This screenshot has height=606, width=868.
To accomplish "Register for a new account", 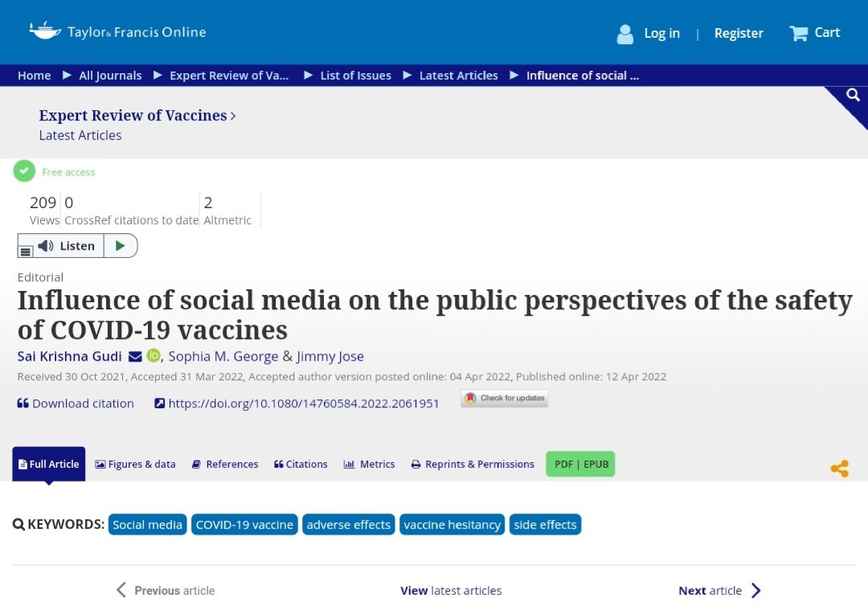I will point(739,33).
